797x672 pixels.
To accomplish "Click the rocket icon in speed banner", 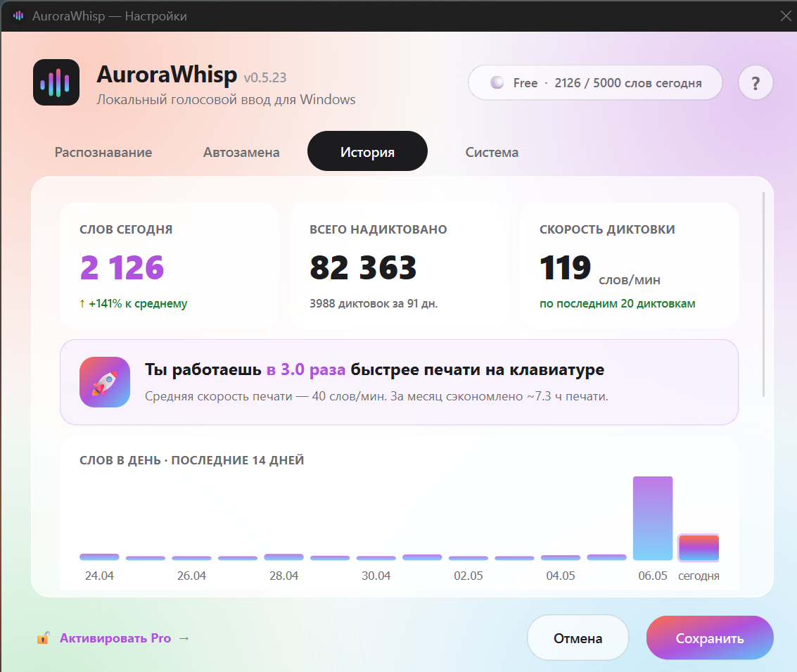I will (x=105, y=382).
